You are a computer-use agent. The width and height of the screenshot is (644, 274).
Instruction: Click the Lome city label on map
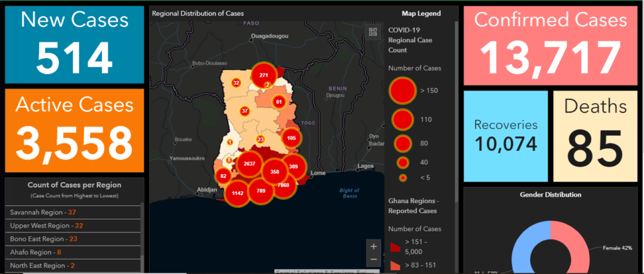coord(318,173)
